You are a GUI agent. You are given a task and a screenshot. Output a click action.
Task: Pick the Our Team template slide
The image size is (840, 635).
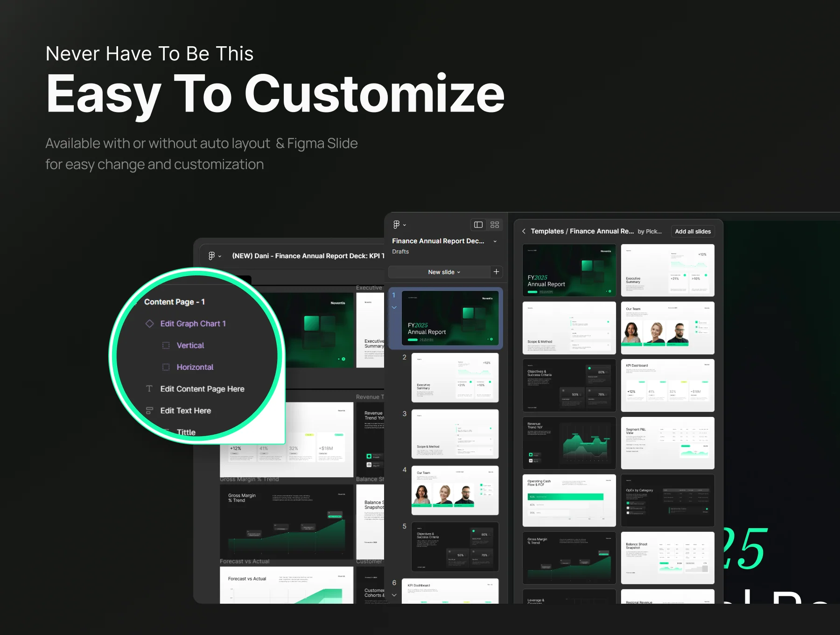tap(668, 328)
